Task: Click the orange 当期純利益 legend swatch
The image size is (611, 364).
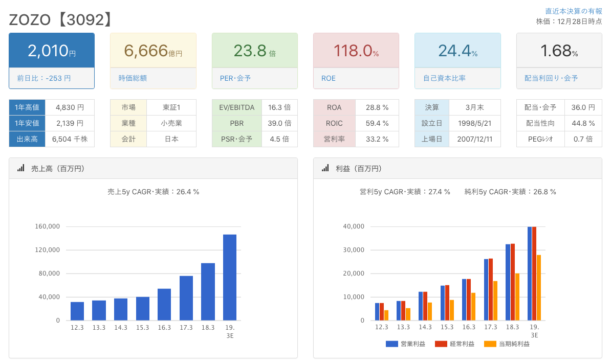Action: (x=490, y=344)
